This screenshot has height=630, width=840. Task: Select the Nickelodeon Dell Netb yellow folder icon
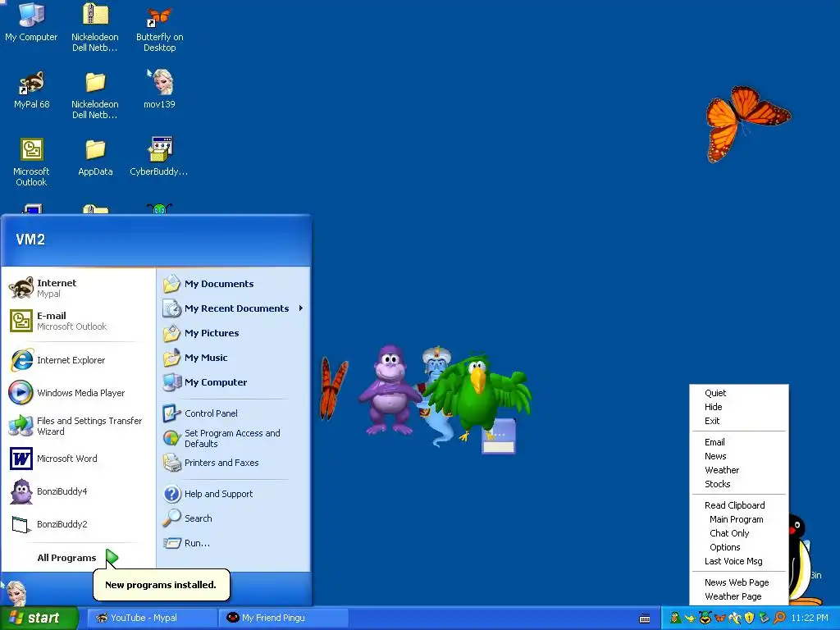[x=95, y=95]
